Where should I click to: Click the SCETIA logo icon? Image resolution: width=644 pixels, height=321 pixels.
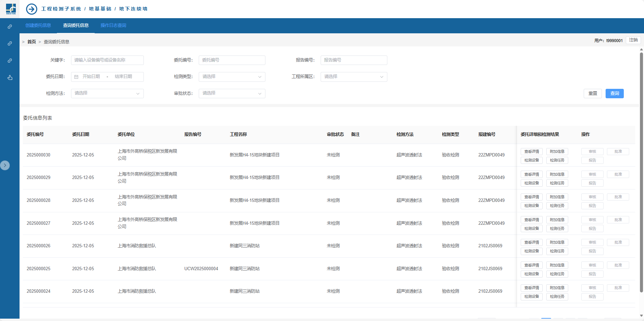[x=11, y=9]
